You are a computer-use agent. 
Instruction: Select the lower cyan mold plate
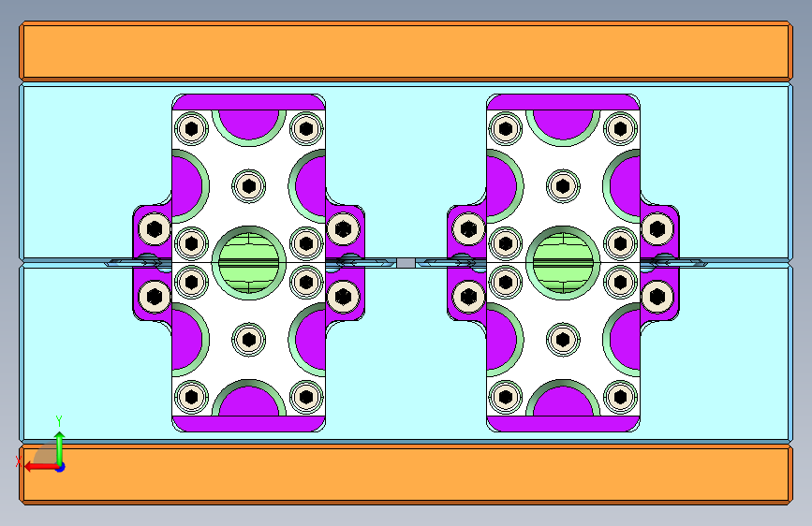point(406,353)
